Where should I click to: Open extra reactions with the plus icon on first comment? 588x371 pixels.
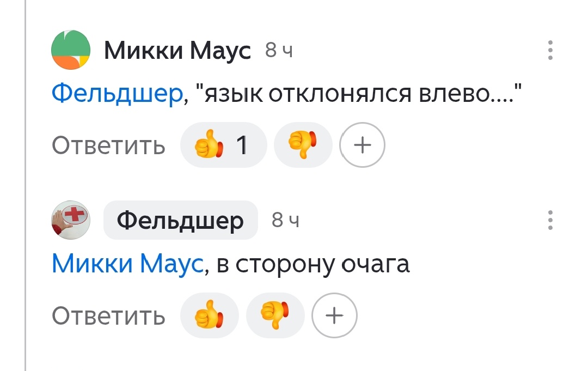click(x=362, y=144)
